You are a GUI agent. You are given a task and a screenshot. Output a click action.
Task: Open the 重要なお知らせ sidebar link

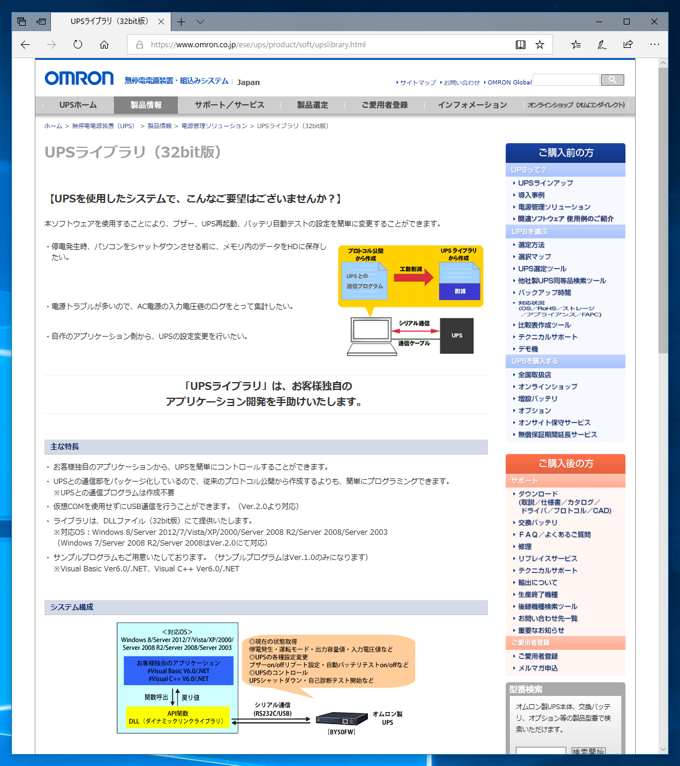[541, 630]
